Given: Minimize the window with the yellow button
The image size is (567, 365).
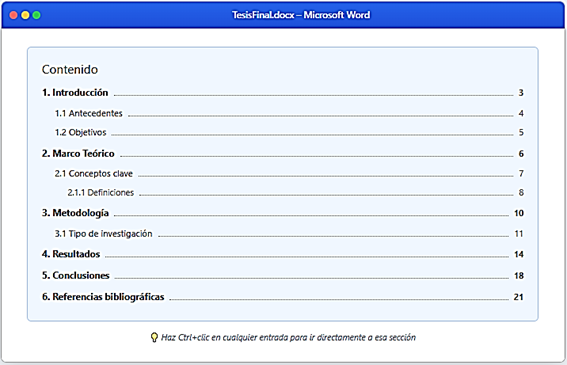Looking at the screenshot, I should (x=25, y=15).
